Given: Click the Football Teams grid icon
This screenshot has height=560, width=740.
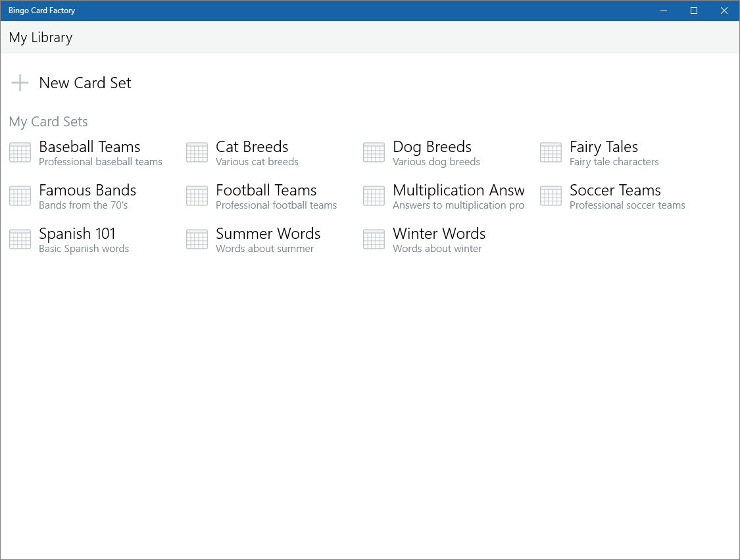Looking at the screenshot, I should [x=197, y=196].
